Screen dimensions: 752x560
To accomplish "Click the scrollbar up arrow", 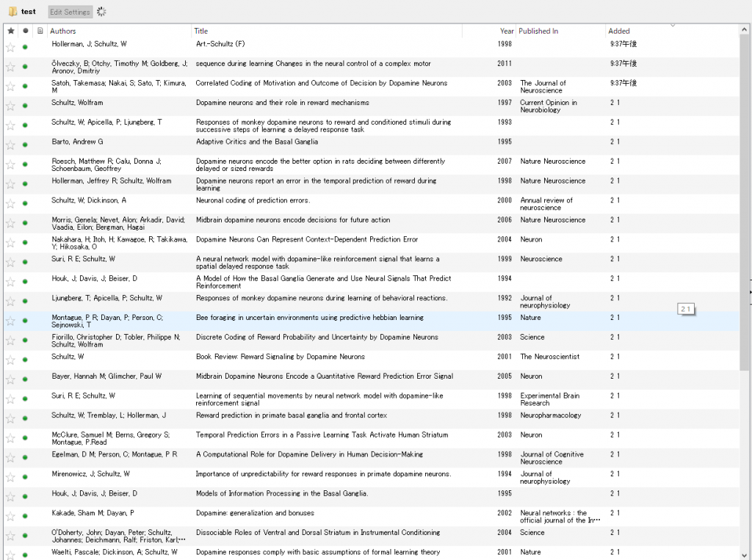I will [744, 29].
